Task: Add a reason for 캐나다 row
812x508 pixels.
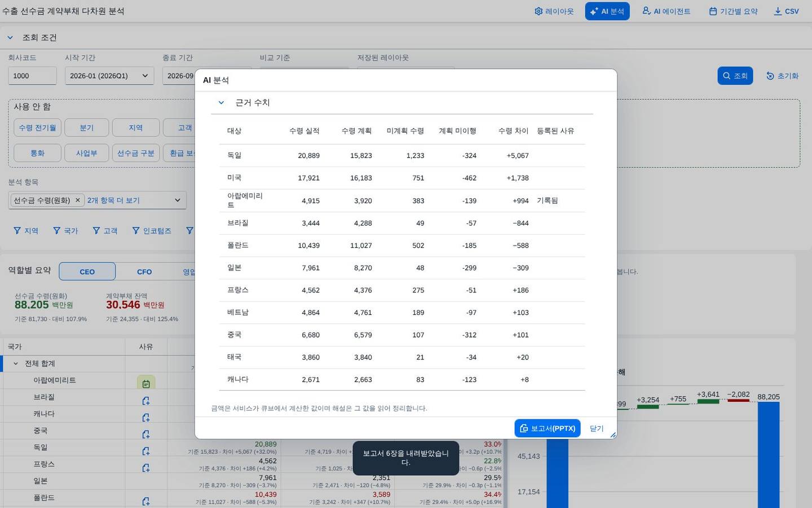Action: (x=146, y=418)
